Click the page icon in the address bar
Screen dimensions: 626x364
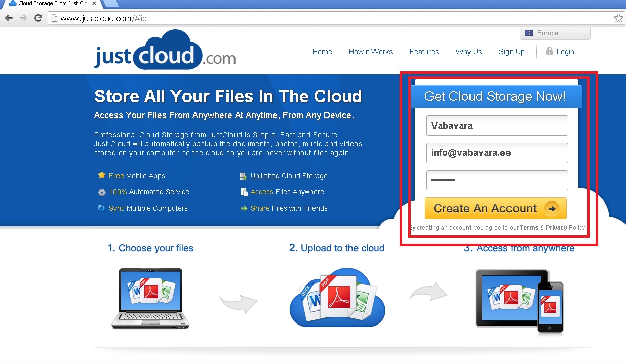pos(54,18)
